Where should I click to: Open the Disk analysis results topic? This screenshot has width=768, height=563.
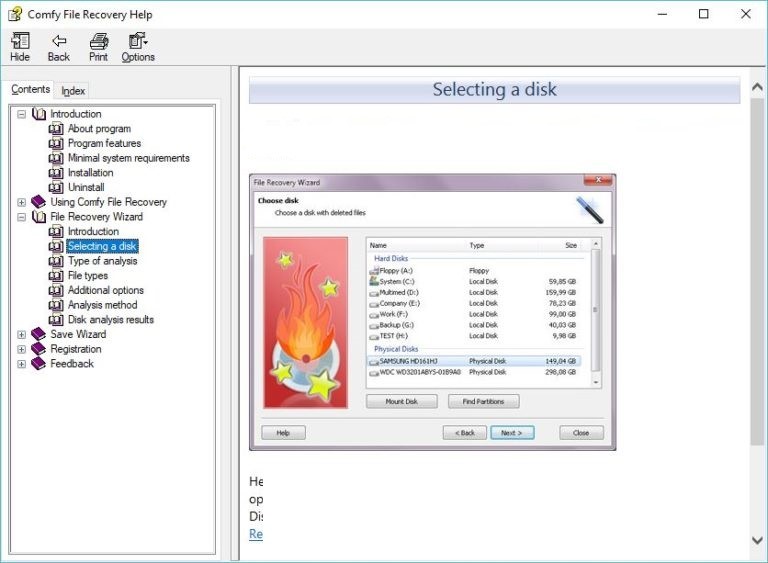pos(111,319)
